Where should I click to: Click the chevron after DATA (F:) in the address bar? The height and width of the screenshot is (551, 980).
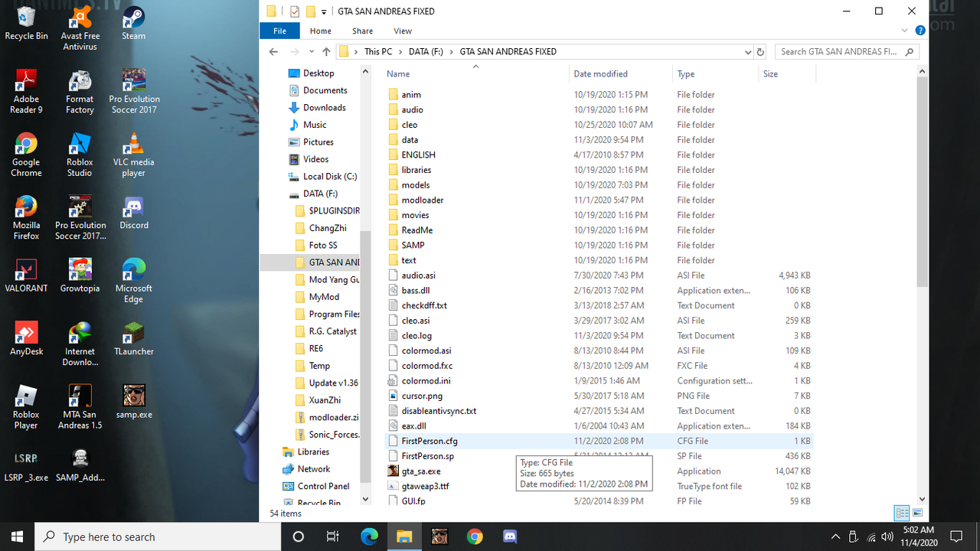(451, 51)
